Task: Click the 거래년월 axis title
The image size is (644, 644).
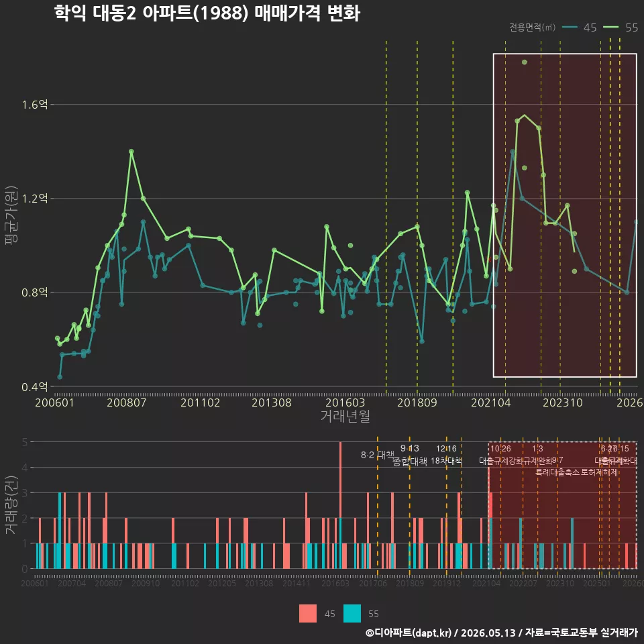Action: coord(345,416)
